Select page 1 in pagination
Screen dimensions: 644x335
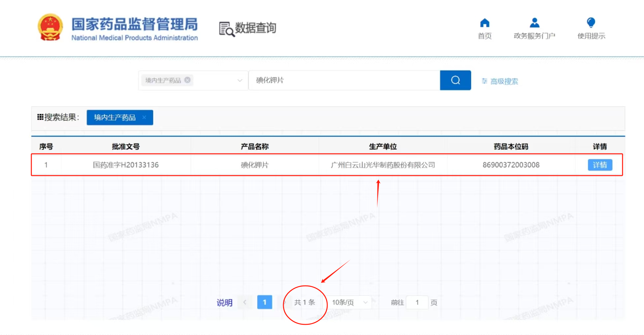pos(265,302)
